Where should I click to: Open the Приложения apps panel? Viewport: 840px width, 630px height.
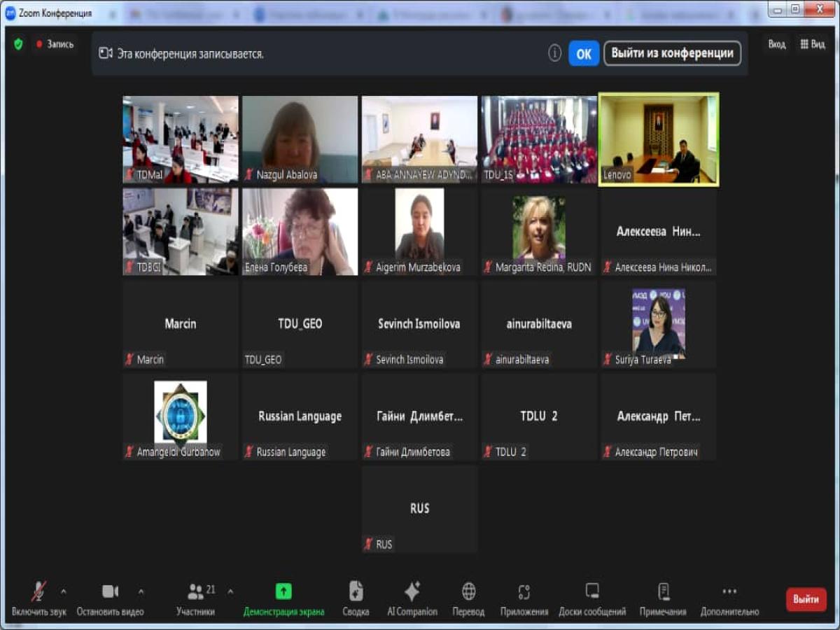click(524, 599)
